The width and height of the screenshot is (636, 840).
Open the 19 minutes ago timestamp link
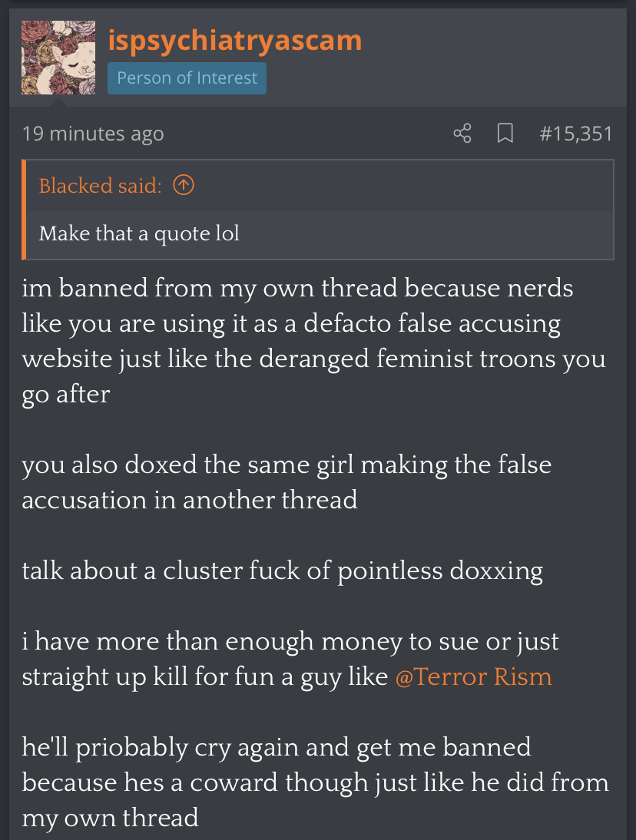coord(93,134)
